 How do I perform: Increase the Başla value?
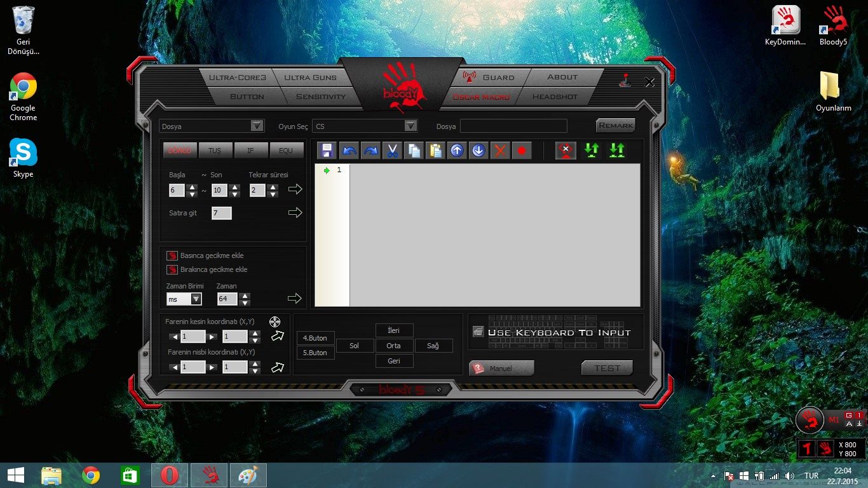(192, 187)
